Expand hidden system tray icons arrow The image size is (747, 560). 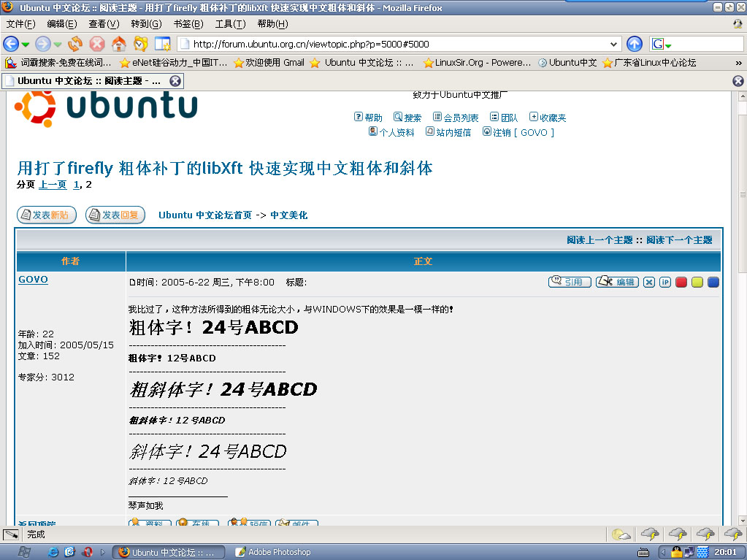(662, 553)
